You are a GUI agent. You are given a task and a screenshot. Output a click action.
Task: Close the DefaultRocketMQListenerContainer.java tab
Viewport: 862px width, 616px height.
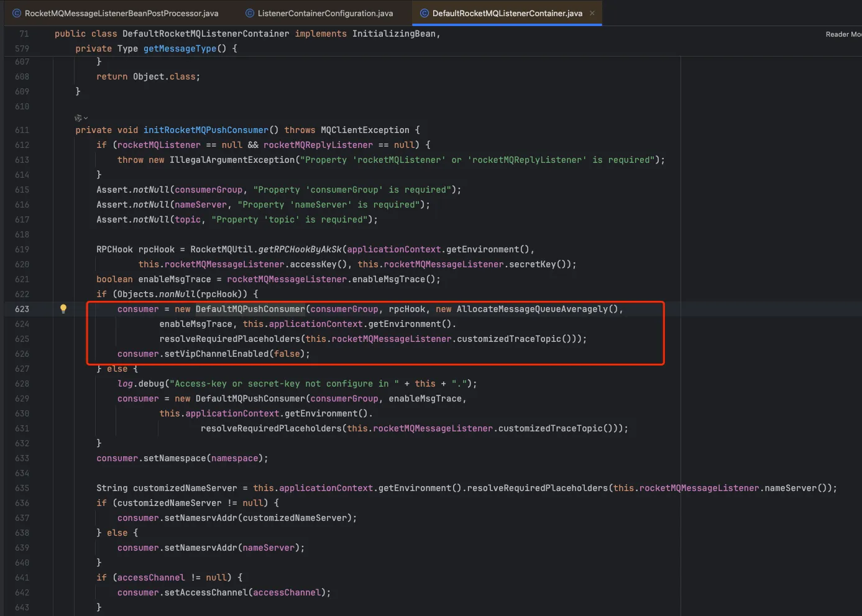pos(592,13)
